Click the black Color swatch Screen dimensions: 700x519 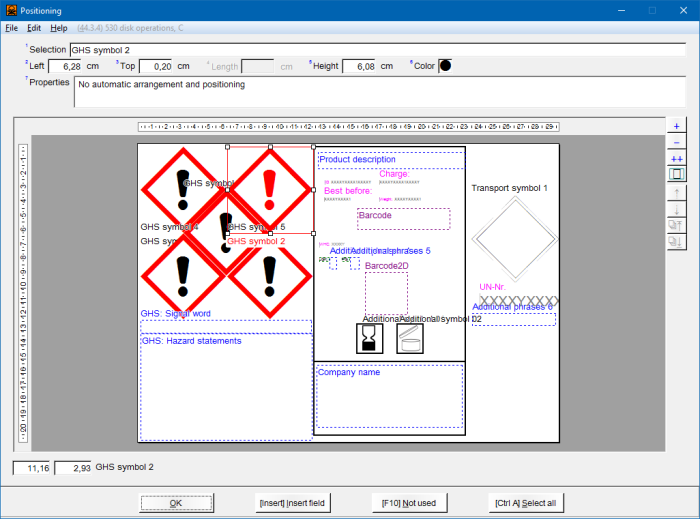(445, 66)
